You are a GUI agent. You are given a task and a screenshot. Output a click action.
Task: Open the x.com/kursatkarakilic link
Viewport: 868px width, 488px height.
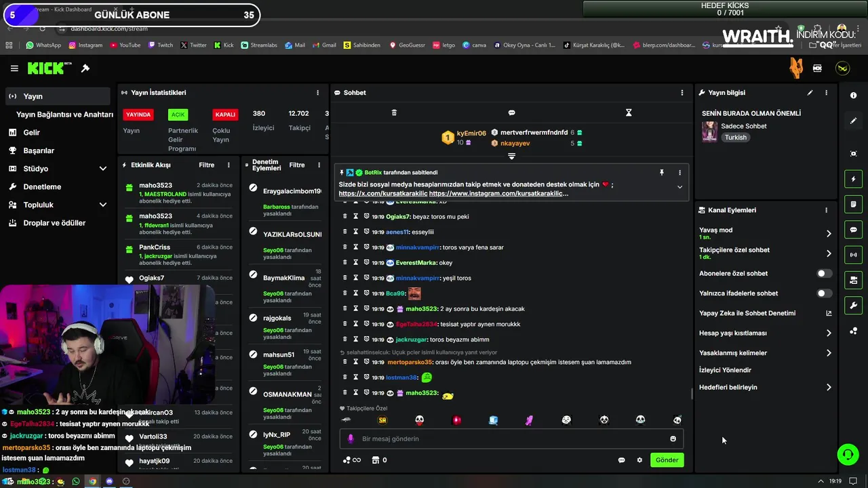tap(383, 194)
